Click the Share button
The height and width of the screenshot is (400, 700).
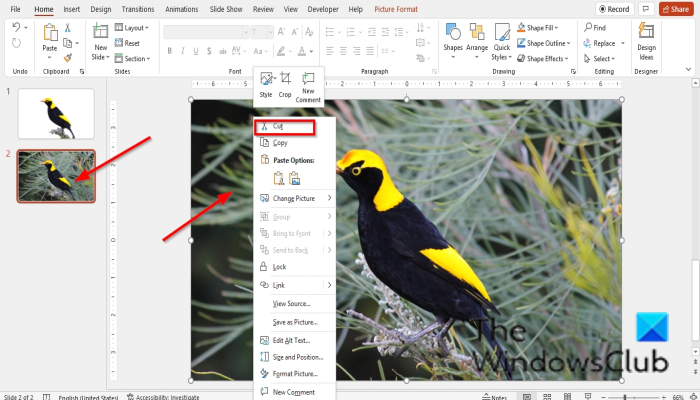click(675, 9)
